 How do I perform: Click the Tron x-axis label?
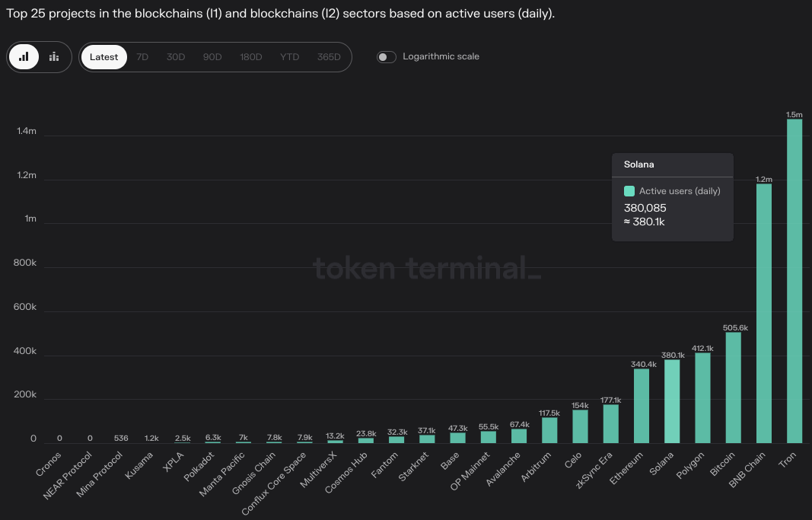click(788, 459)
